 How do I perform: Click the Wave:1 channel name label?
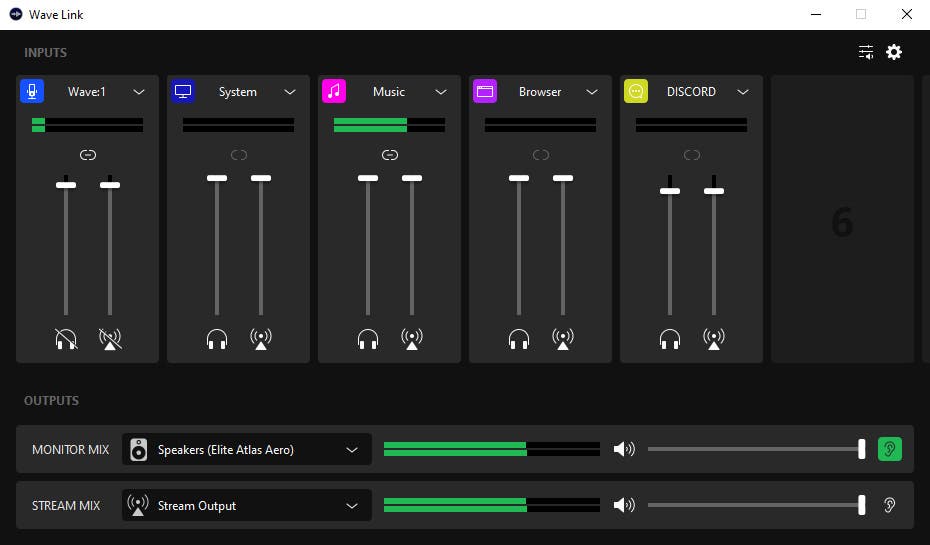87,92
